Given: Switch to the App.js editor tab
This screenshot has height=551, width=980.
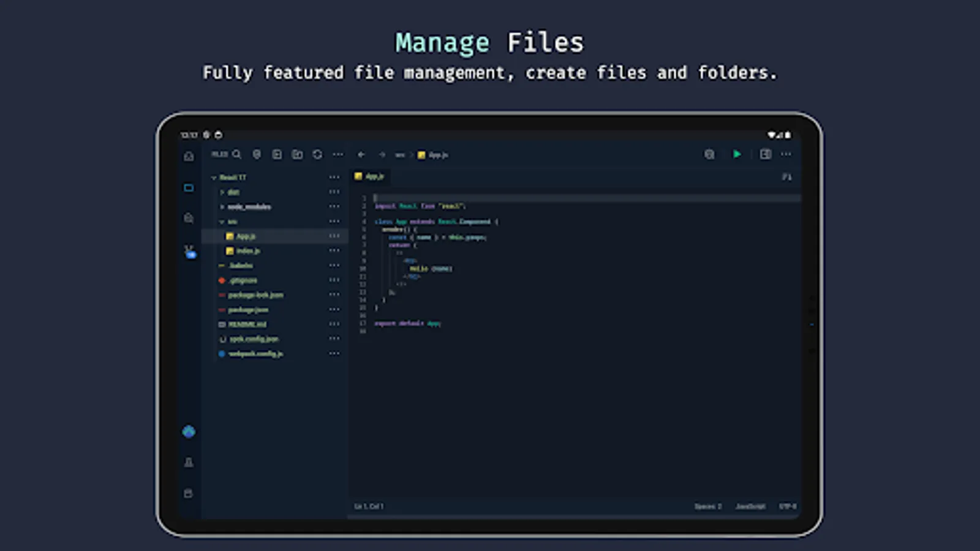Looking at the screenshot, I should 370,176.
